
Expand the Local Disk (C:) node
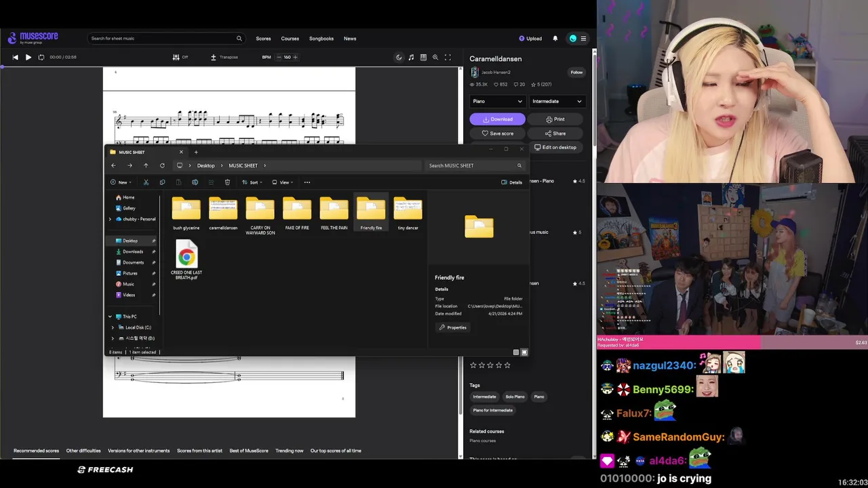tap(113, 327)
